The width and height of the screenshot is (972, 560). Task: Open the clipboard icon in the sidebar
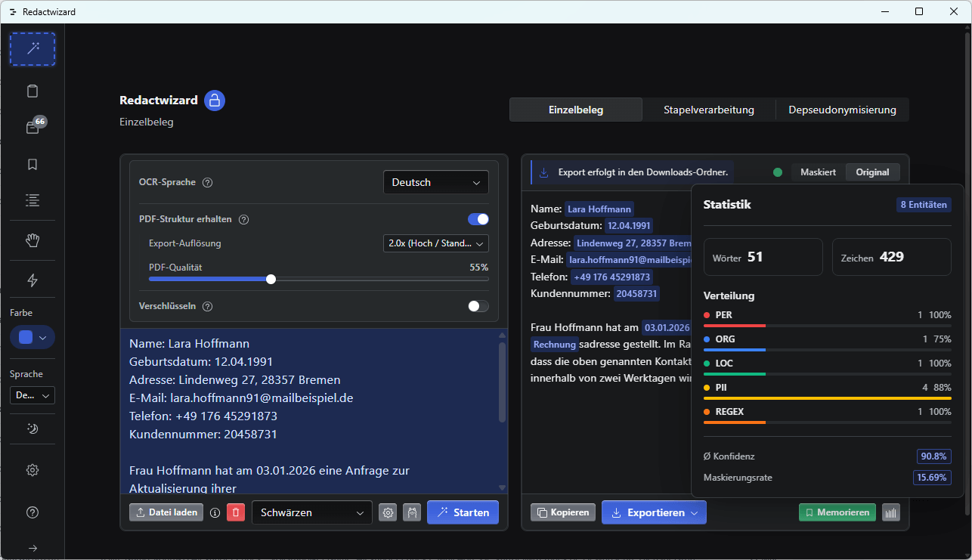(x=33, y=91)
